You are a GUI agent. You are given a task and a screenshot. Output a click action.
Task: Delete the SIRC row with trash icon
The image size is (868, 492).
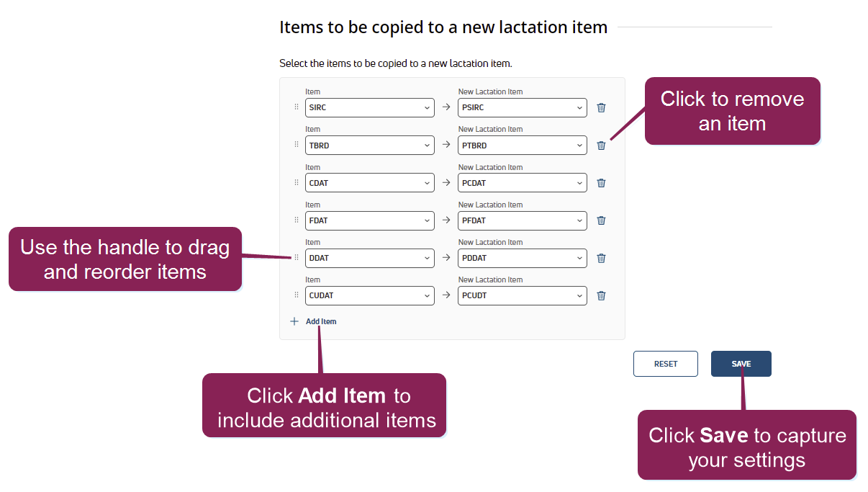click(x=601, y=108)
